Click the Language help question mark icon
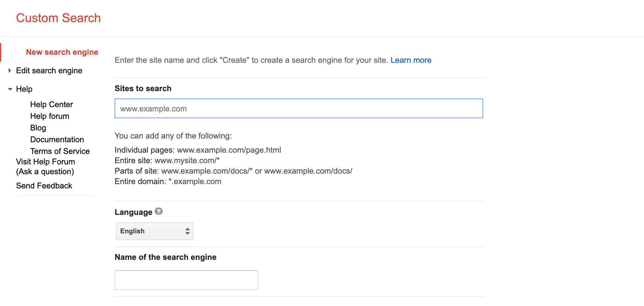Image resolution: width=644 pixels, height=306 pixels. click(x=159, y=211)
